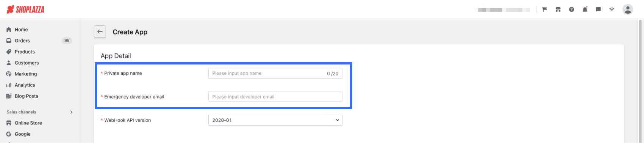Viewport: 644px width, 143px height.
Task: Expand the Sales channels section
Action: pyautogui.click(x=71, y=112)
